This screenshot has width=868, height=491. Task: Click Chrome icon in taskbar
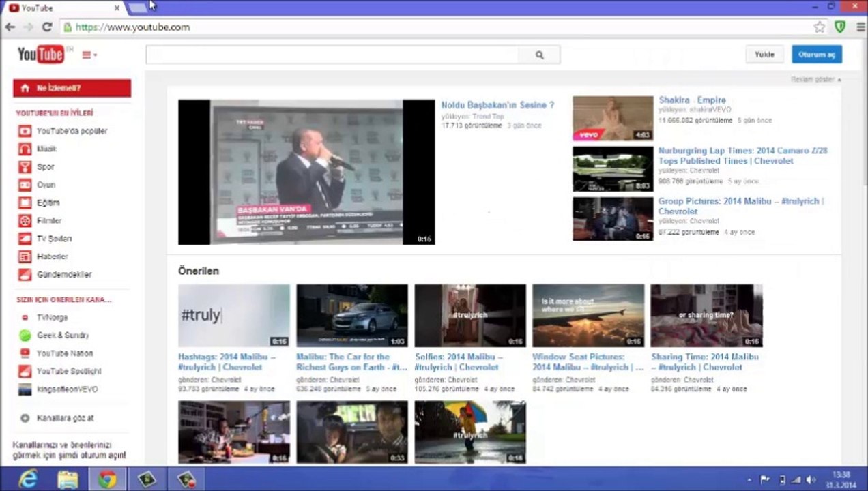click(107, 479)
